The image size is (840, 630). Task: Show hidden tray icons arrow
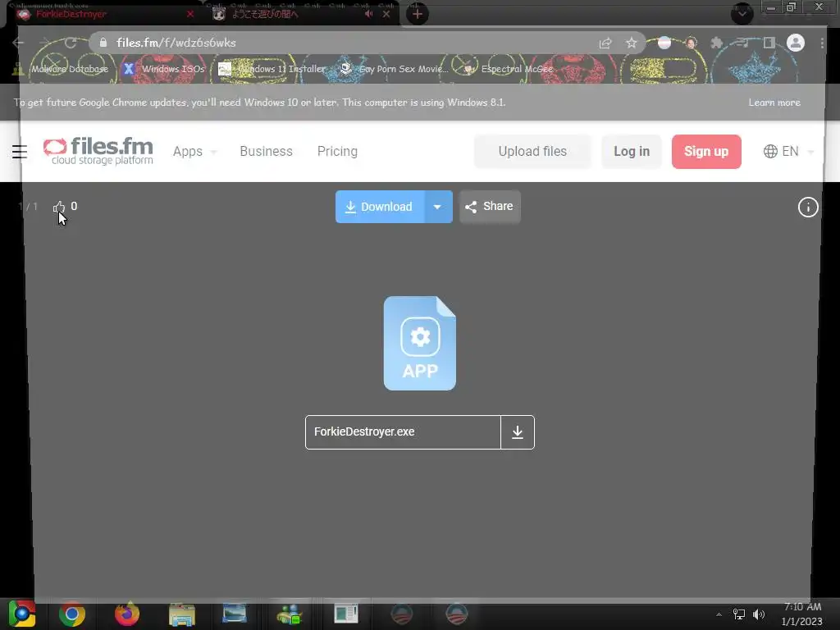tap(719, 614)
